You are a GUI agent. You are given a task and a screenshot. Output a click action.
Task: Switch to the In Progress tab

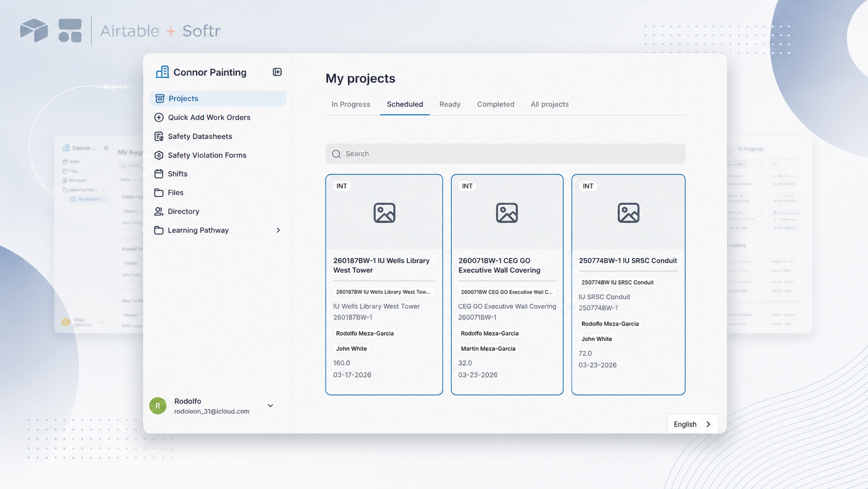pos(351,104)
